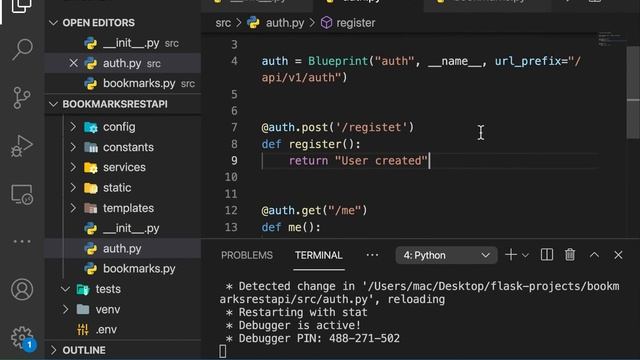Maximize the terminal panel size
This screenshot has width=640, height=360.
tap(594, 255)
